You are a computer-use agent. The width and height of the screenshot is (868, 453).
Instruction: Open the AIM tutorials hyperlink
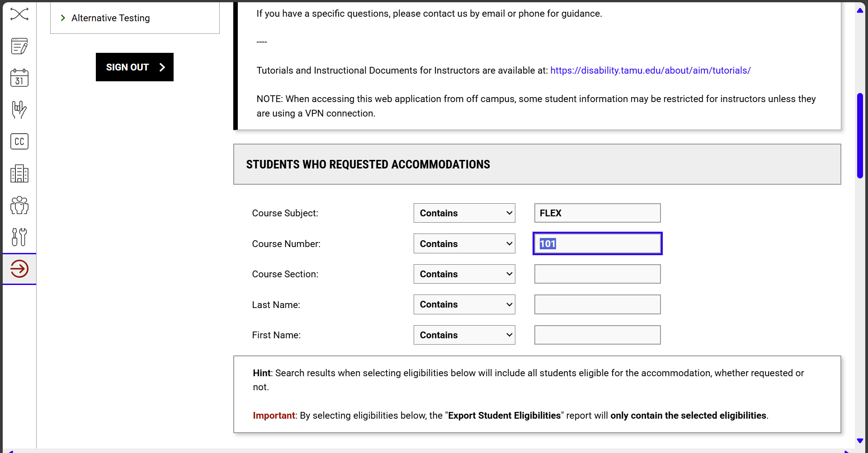point(651,70)
